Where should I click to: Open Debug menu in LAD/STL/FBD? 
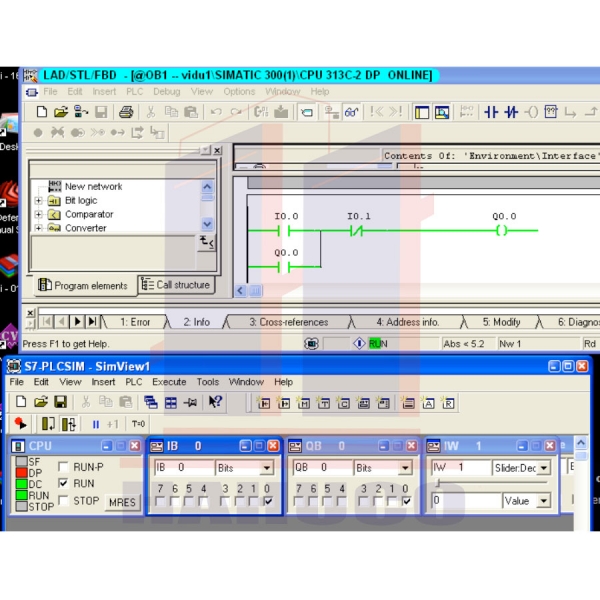(166, 91)
